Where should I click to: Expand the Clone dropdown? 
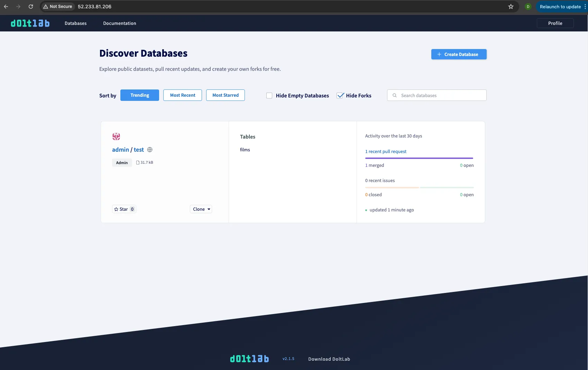[x=201, y=209]
